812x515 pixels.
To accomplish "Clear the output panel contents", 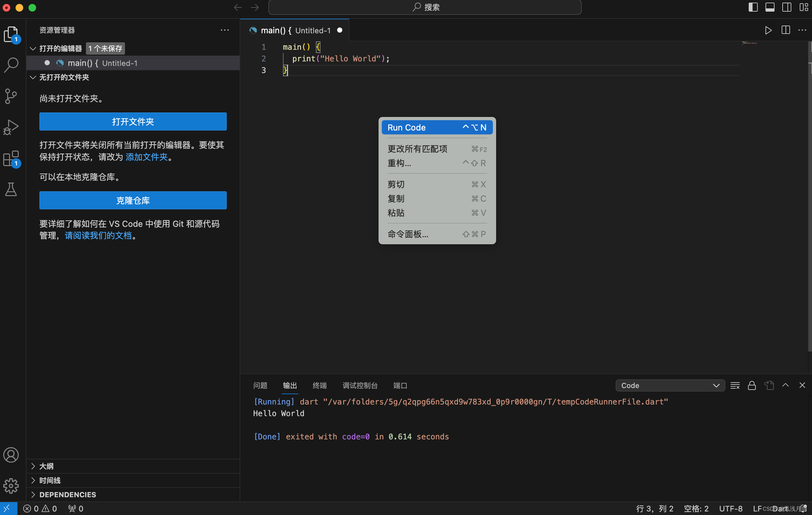I will (x=735, y=385).
